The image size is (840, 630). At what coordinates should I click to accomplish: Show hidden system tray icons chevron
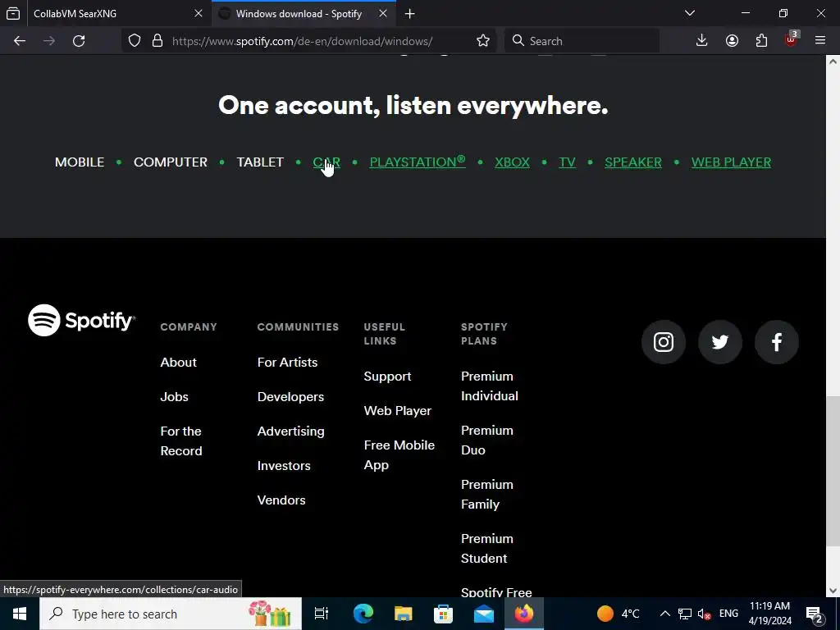click(x=664, y=614)
